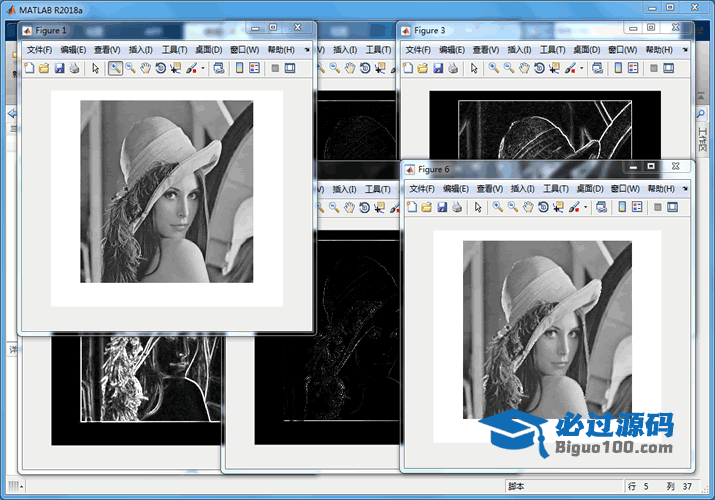Open 桌面(D) menu in Figure 1
Viewport: 715px width, 500px height.
pyautogui.click(x=208, y=50)
